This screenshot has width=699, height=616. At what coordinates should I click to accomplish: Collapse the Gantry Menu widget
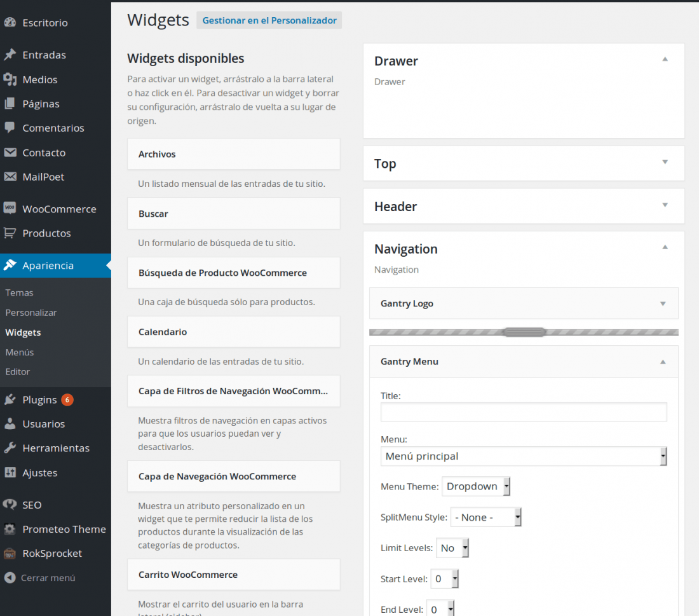pos(662,362)
